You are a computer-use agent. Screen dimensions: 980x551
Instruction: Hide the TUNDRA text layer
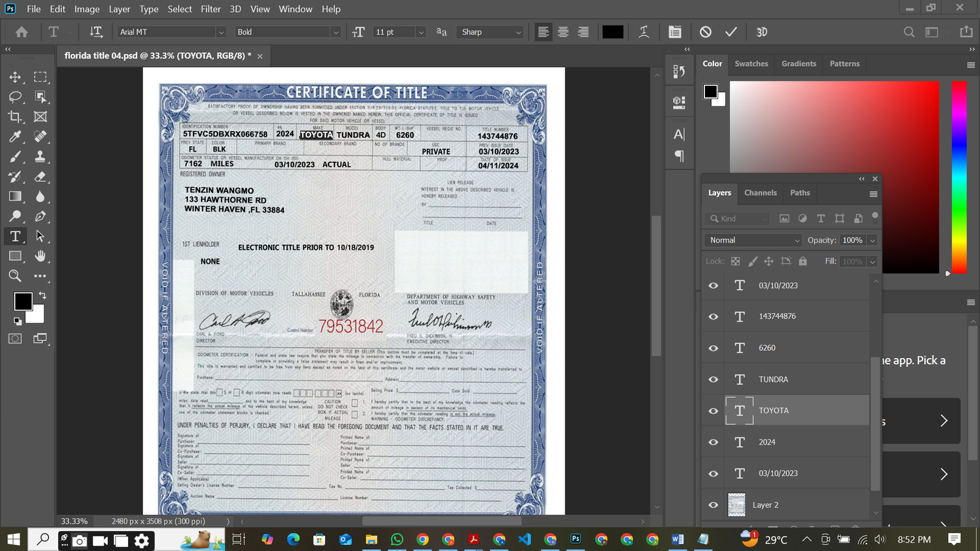pos(714,380)
